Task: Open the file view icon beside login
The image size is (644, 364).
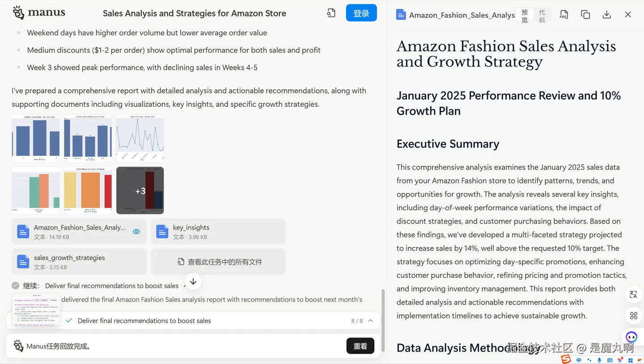Action: point(331,13)
